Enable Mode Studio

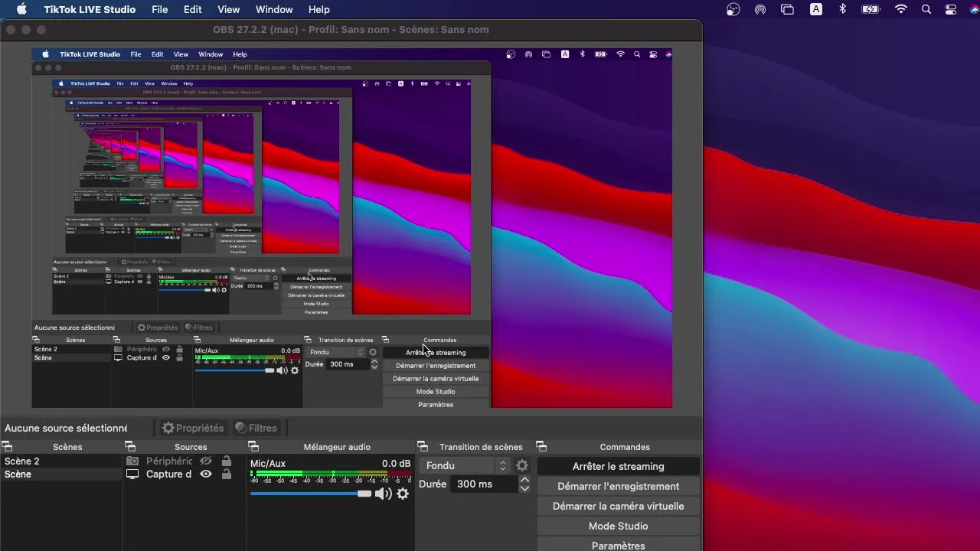click(619, 526)
